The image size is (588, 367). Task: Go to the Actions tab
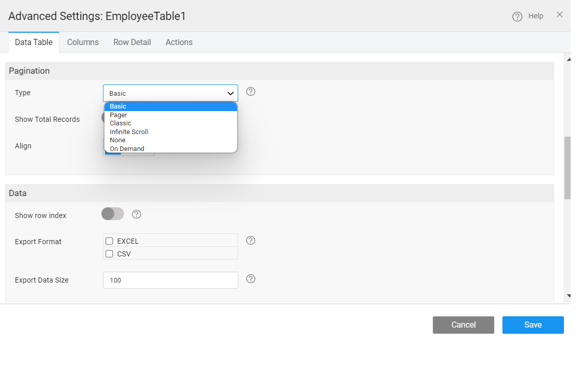point(179,42)
